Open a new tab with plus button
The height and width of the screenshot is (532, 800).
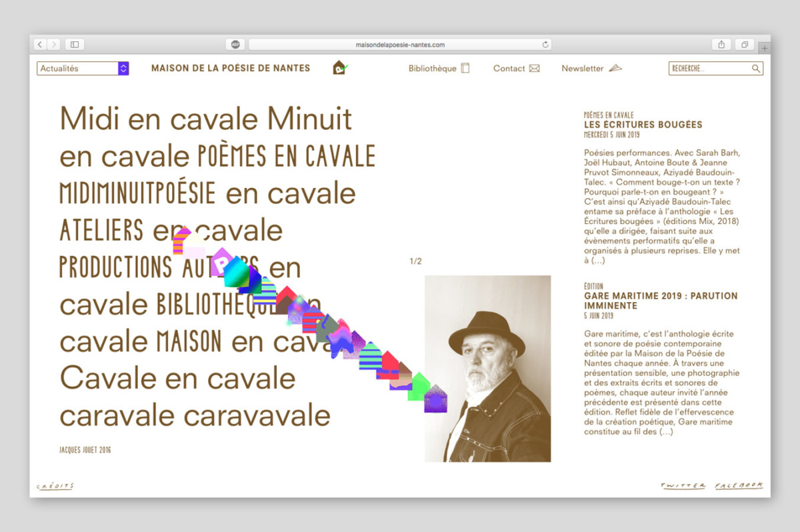pyautogui.click(x=764, y=48)
